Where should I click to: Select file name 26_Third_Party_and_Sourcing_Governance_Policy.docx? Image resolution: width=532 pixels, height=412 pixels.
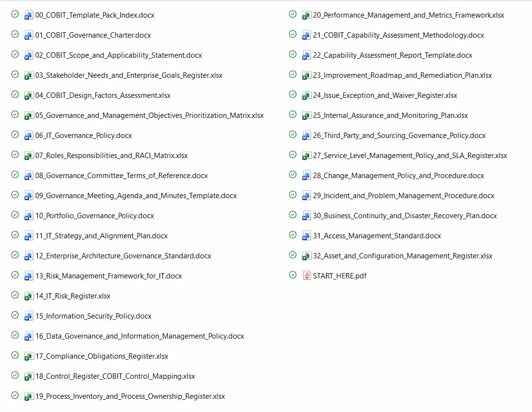click(399, 136)
